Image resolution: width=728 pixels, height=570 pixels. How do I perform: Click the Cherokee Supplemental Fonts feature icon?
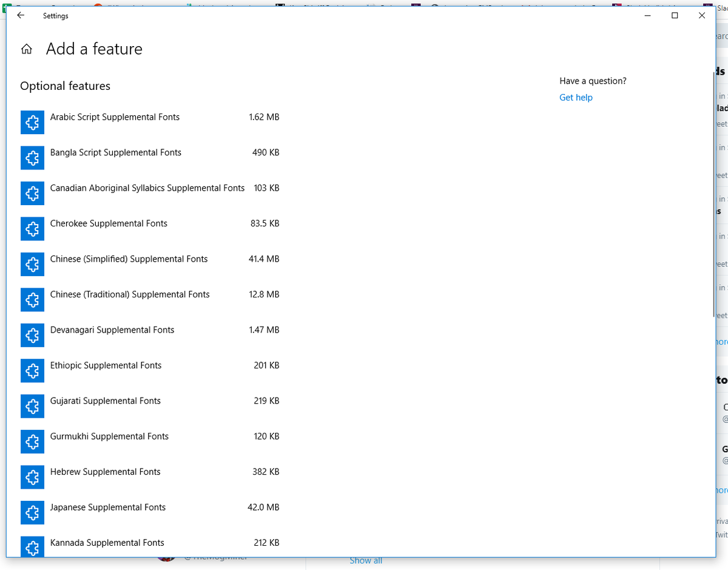pos(32,229)
